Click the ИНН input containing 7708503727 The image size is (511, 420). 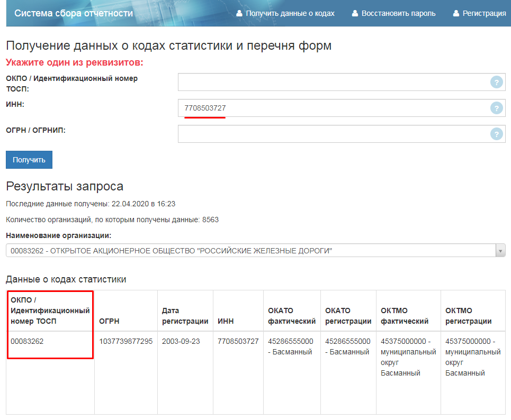click(x=334, y=108)
